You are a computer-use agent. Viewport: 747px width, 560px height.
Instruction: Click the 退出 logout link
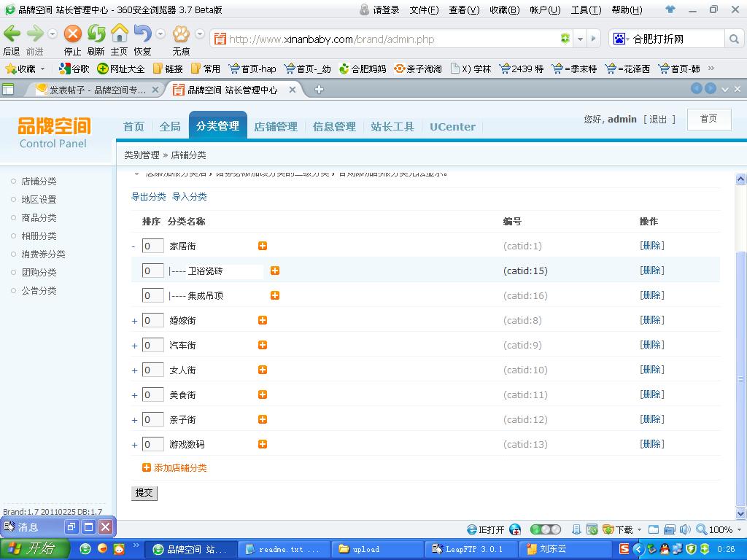coord(658,119)
